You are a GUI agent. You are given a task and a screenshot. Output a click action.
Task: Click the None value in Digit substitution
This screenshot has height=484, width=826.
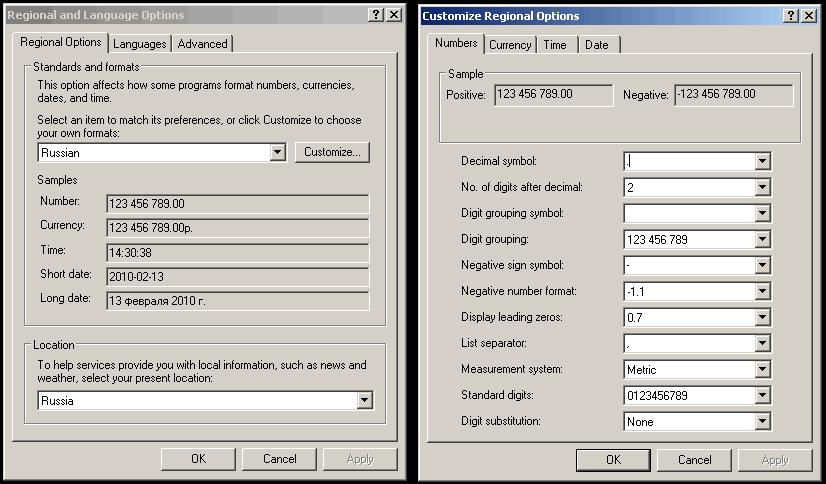coord(640,422)
